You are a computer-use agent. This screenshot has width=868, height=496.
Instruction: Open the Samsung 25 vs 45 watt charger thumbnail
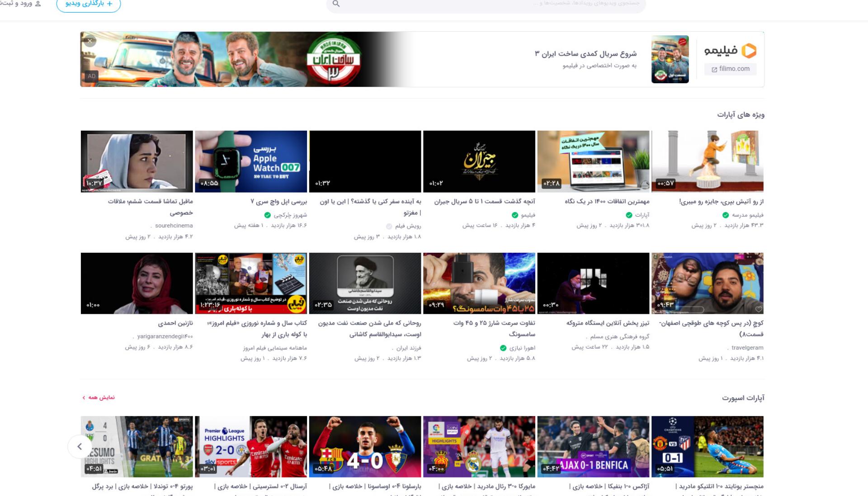[x=479, y=283]
